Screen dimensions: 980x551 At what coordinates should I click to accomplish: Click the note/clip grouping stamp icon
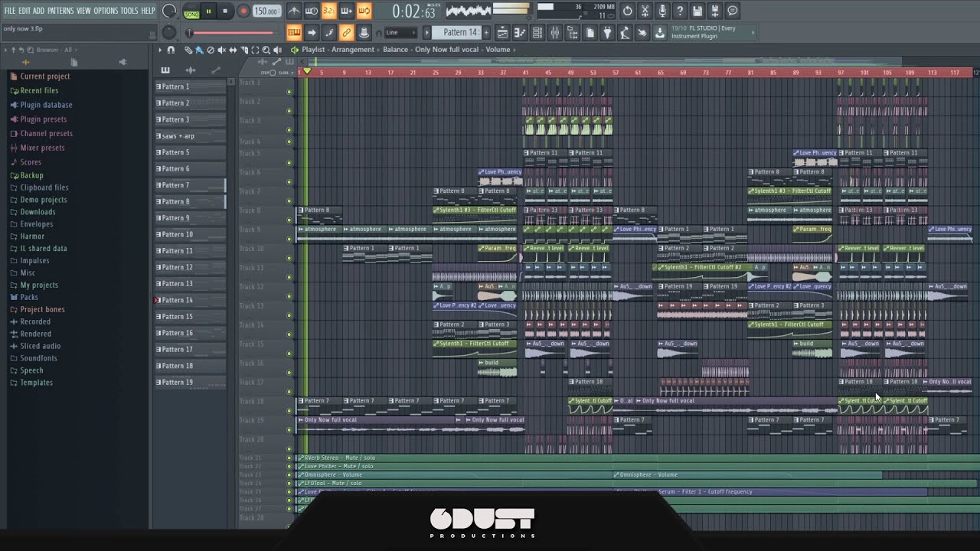click(364, 33)
